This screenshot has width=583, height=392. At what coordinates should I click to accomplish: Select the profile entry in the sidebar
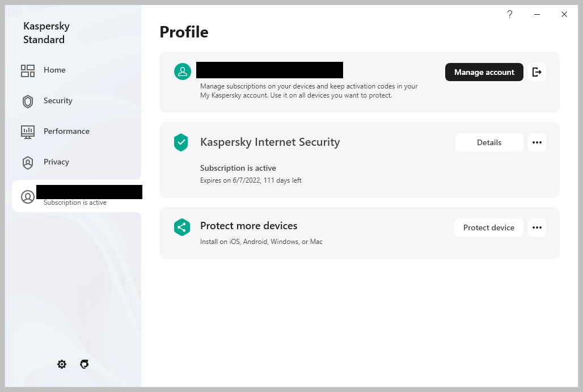[x=76, y=196]
